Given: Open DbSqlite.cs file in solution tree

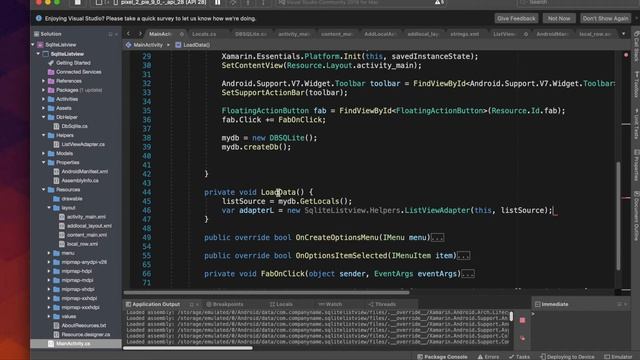Looking at the screenshot, I should point(74,126).
